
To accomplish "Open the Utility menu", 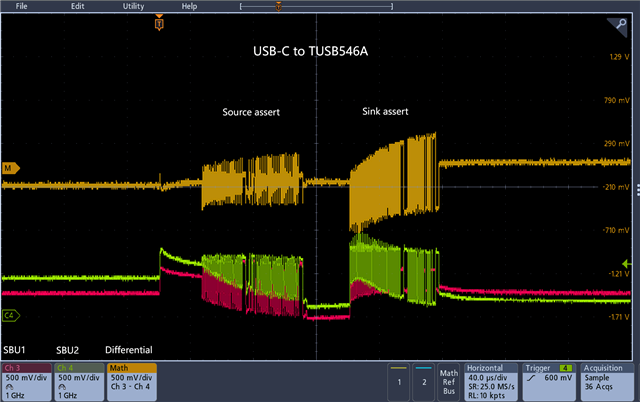I will click(x=133, y=6).
